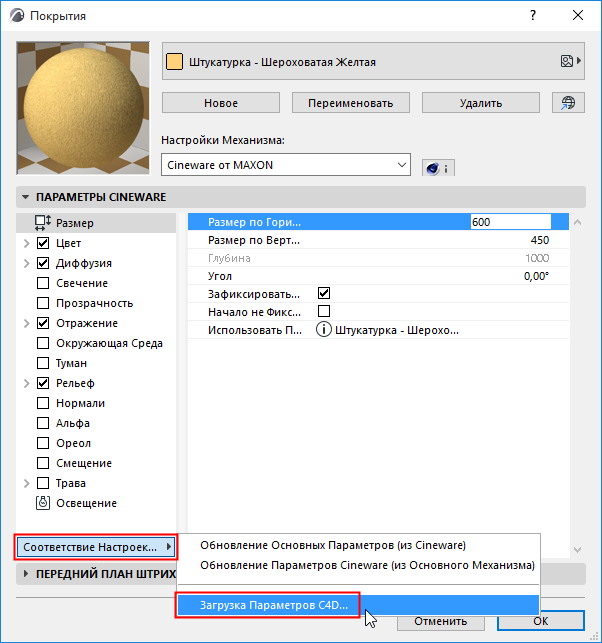
Task: Select the Размер size icon row
Action: [96, 223]
